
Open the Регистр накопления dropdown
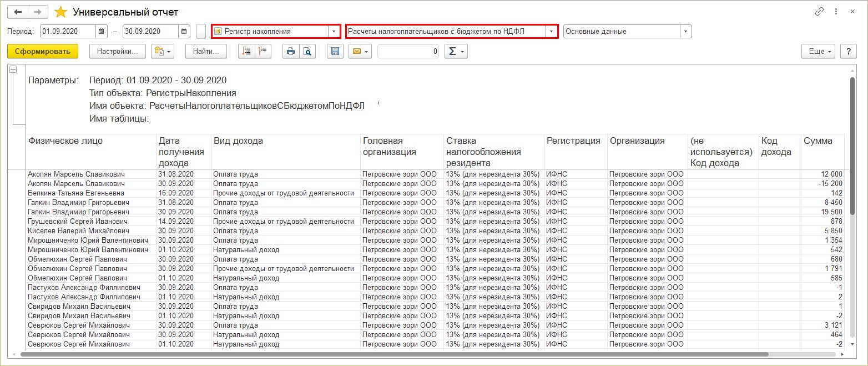[334, 31]
